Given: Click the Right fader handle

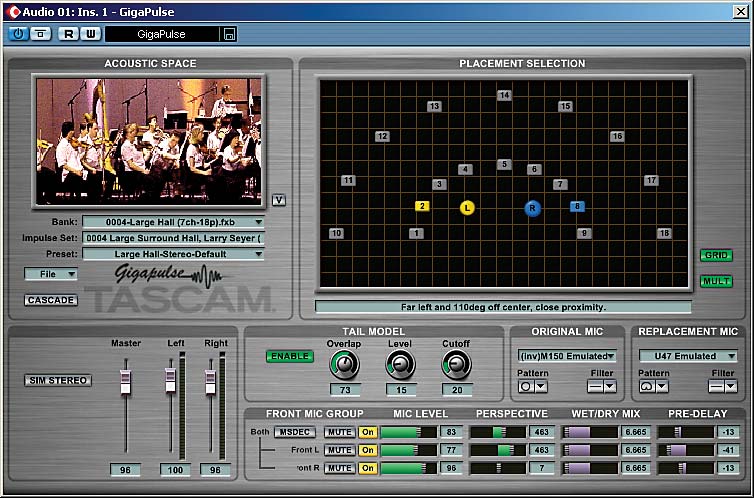Looking at the screenshot, I should (x=211, y=382).
